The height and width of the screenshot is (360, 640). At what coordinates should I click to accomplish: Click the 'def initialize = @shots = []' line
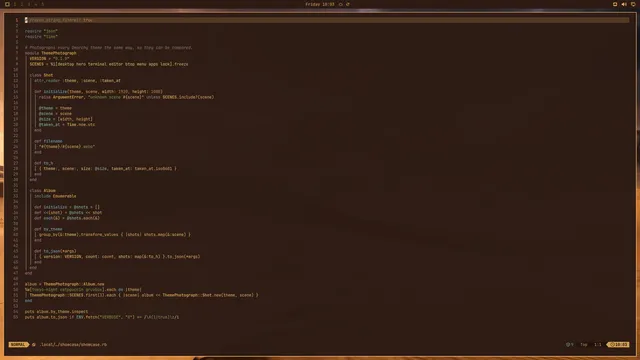(67, 207)
